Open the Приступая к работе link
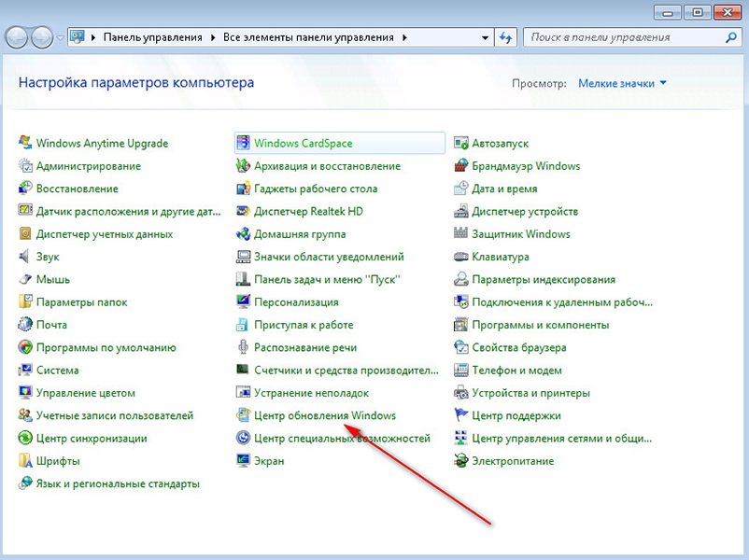The image size is (749, 560). (x=304, y=325)
